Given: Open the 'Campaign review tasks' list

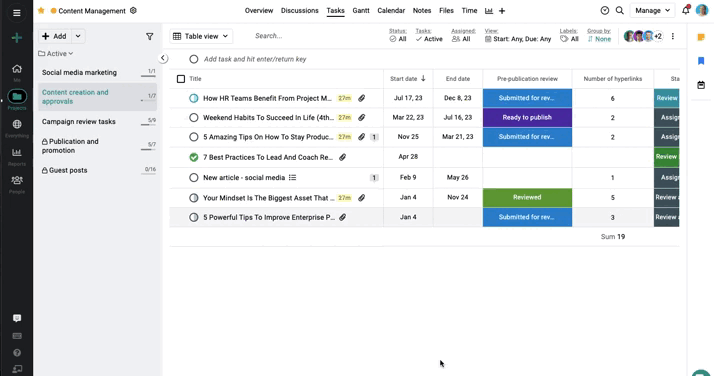Looking at the screenshot, I should (x=79, y=122).
